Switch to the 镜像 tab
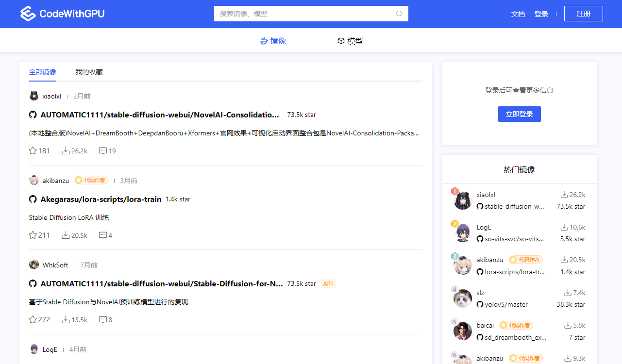This screenshot has height=364, width=622. tap(273, 41)
